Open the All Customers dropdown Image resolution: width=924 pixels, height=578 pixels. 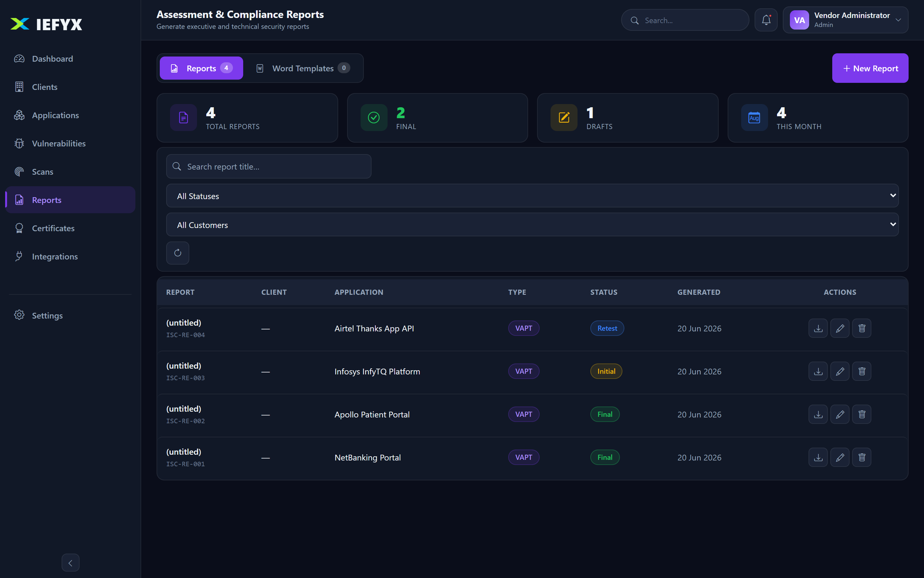coord(532,224)
